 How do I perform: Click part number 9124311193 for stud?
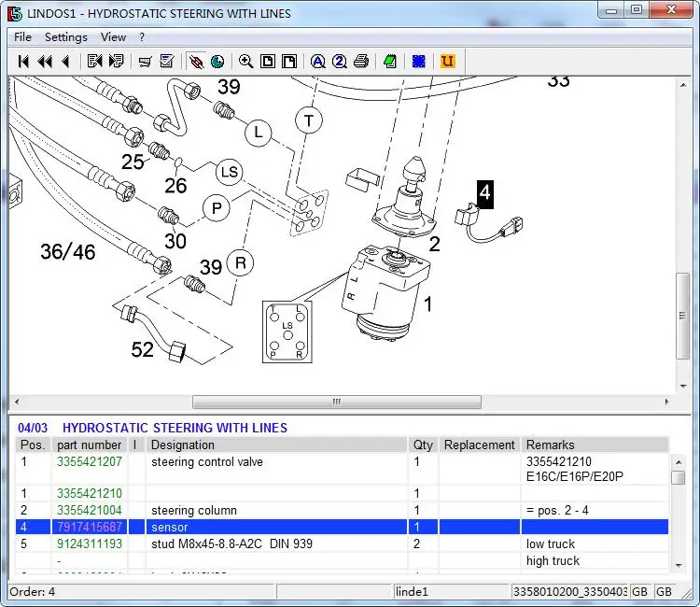click(x=90, y=544)
